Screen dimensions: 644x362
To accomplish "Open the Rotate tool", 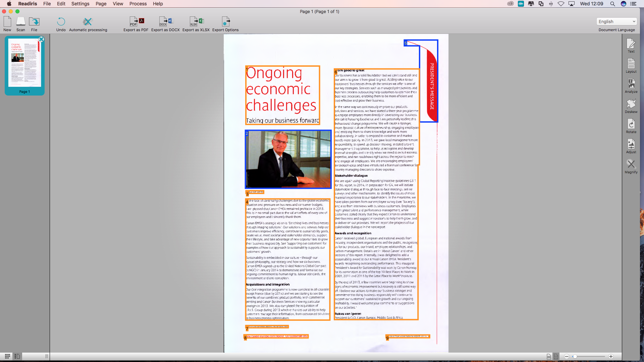I will click(631, 124).
